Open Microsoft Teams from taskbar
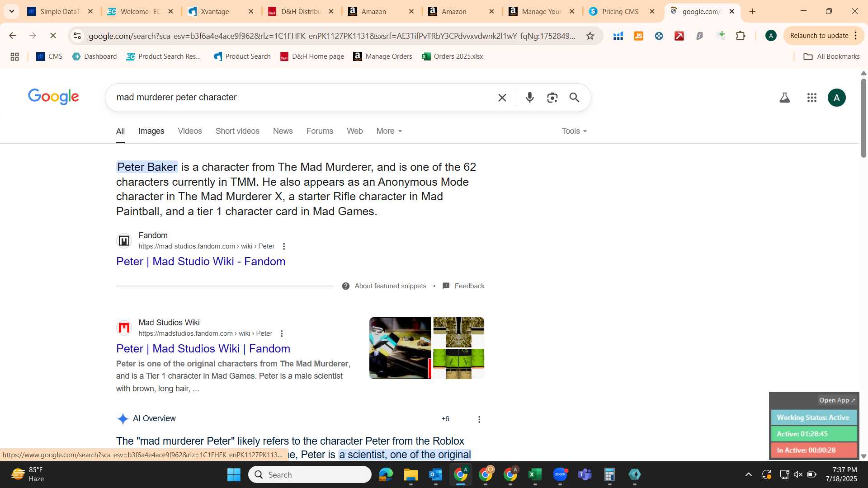Viewport: 868px width, 488px height. [x=585, y=474]
